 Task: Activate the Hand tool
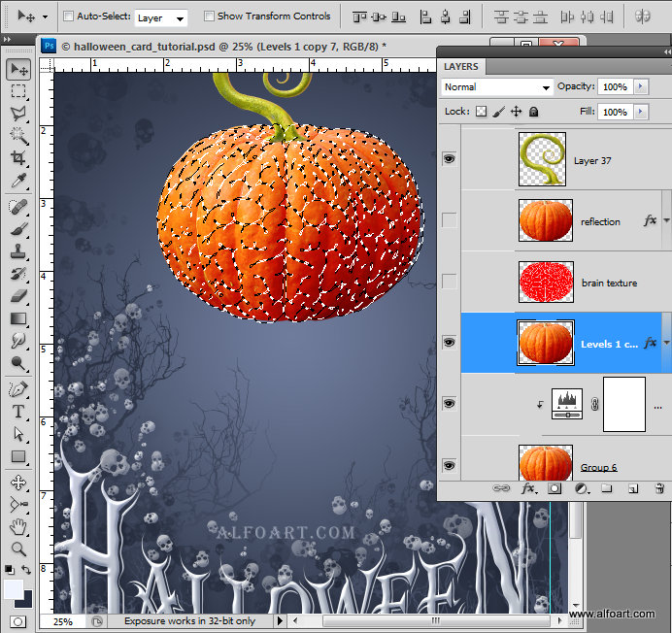pos(18,526)
